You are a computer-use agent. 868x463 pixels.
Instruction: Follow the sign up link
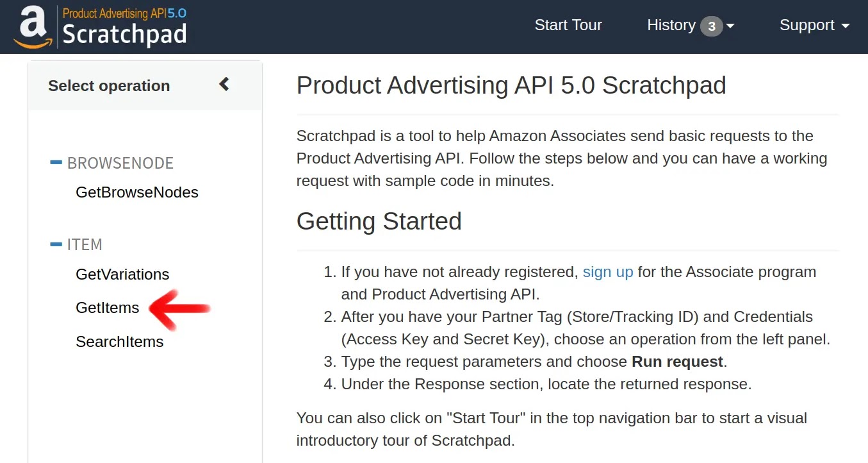click(608, 272)
